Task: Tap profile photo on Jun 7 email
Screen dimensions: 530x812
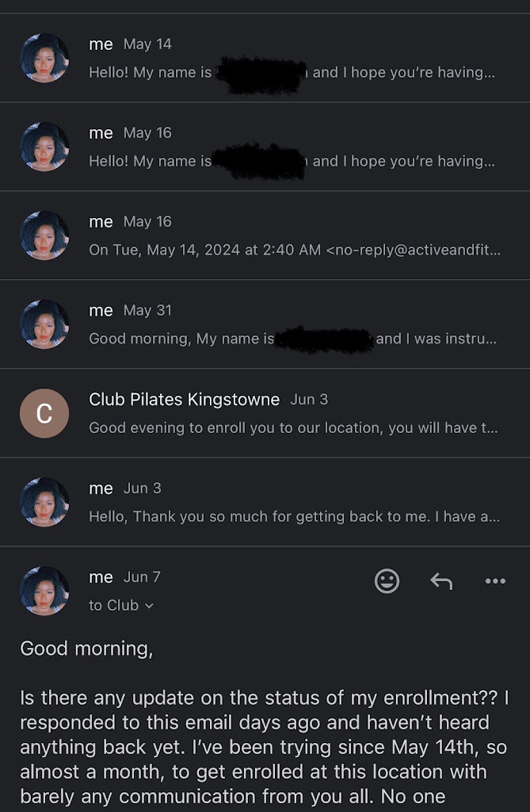Action: tap(44, 591)
